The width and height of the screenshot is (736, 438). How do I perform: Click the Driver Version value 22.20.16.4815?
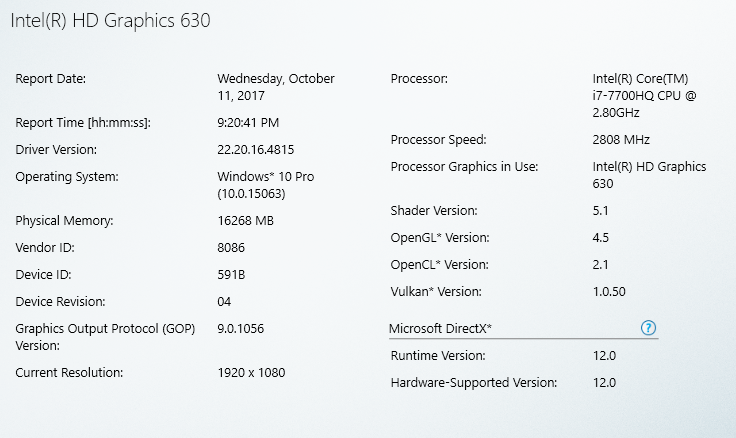tap(255, 150)
